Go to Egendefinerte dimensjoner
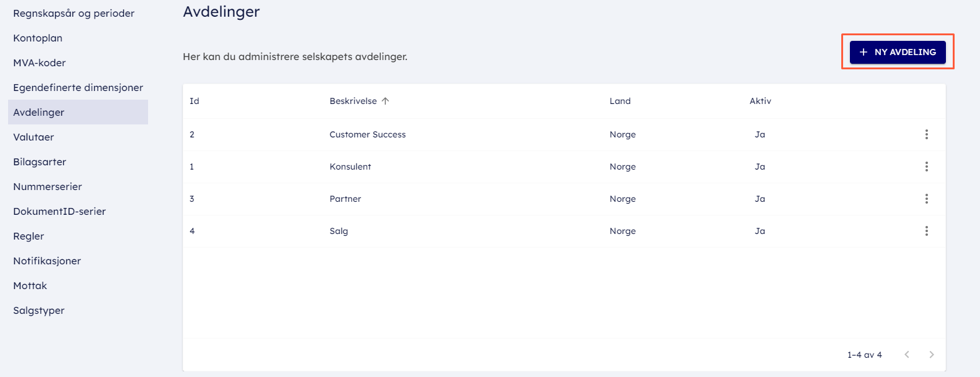The image size is (980, 377). point(78,87)
